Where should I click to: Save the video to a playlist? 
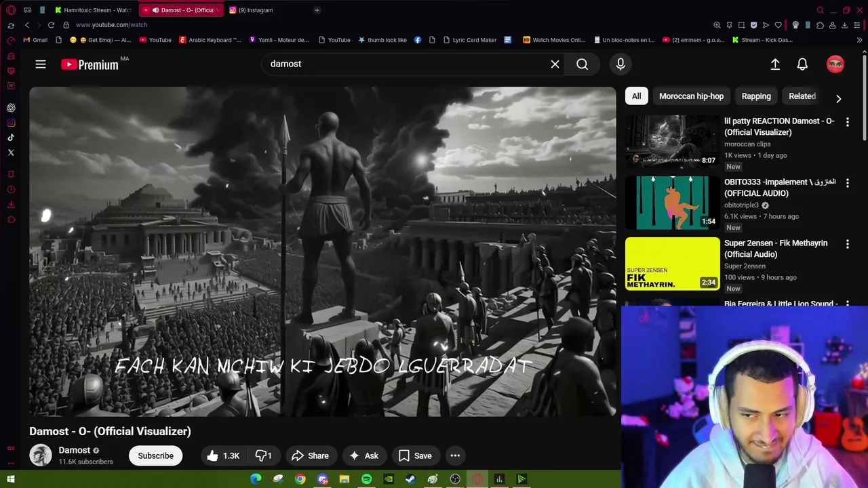[x=416, y=455]
